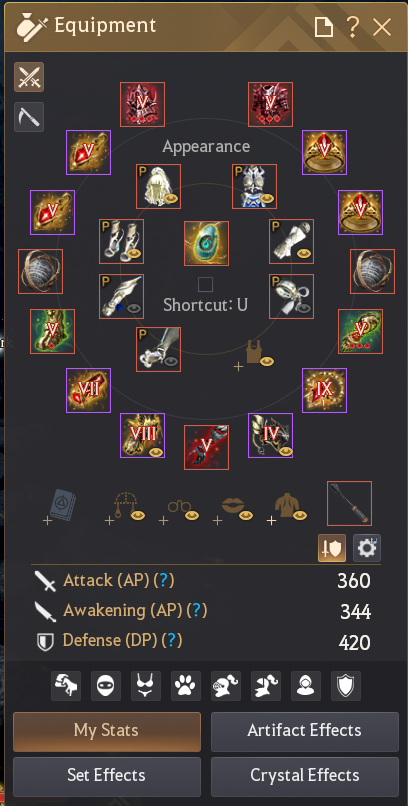Open the gear settings icon
Viewport: 408px width, 806px height.
coord(367,548)
